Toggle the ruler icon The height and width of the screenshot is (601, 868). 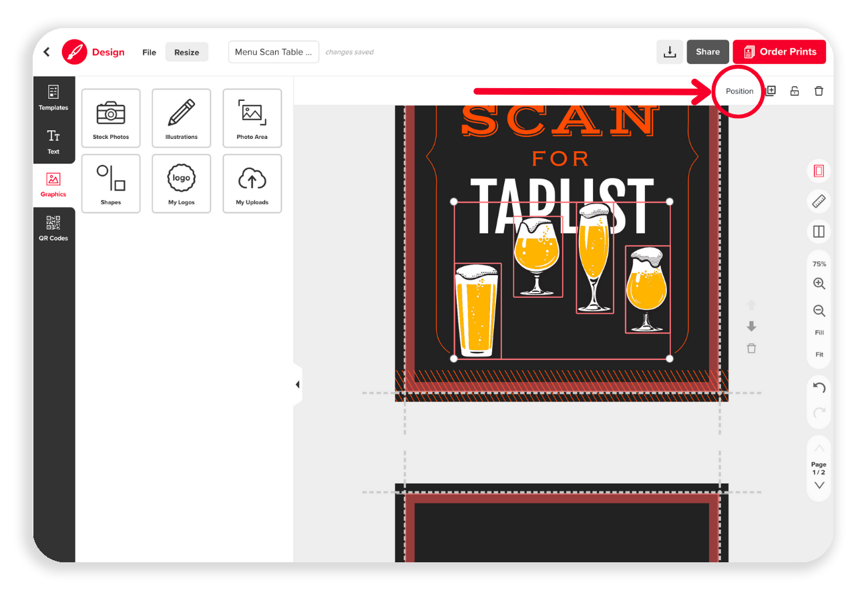click(x=819, y=201)
